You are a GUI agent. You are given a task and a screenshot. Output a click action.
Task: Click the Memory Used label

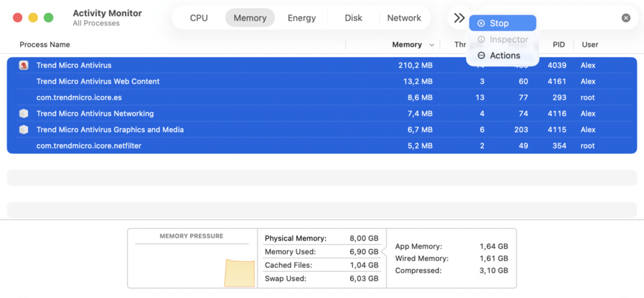click(x=290, y=252)
